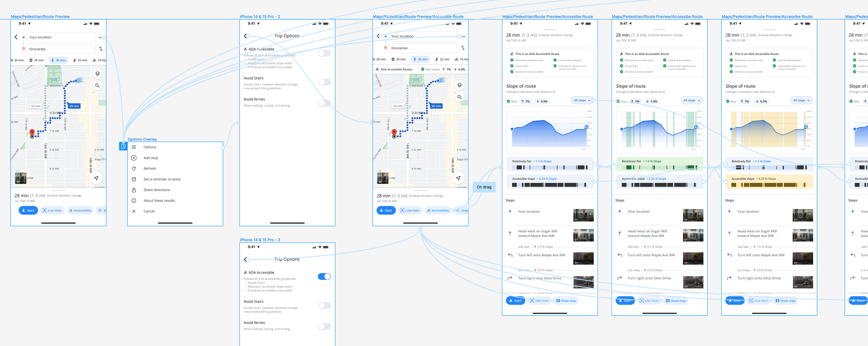Viewport: 868px width, 346px height.
Task: Click back arrow in ADA Accessible Routes map frame
Action: (378, 36)
